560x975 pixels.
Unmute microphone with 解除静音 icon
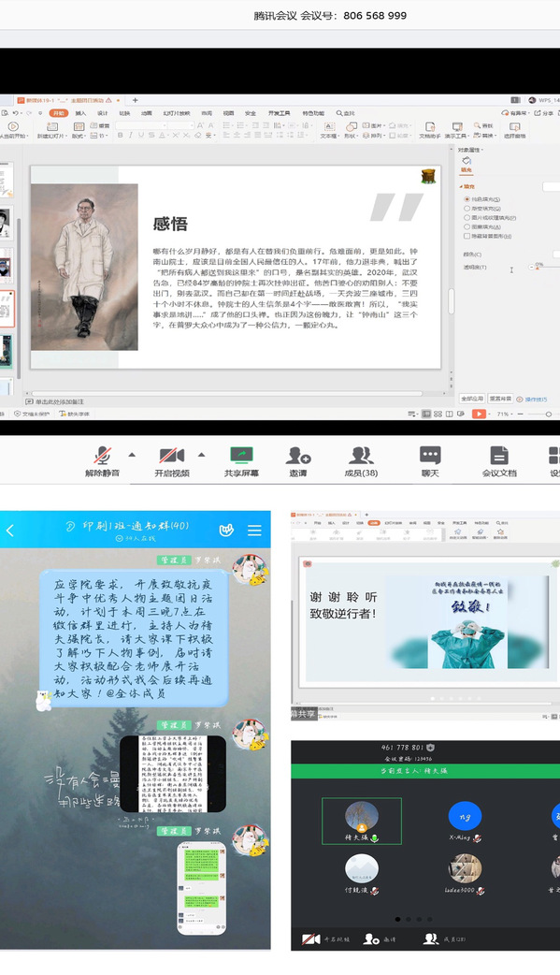(x=103, y=461)
